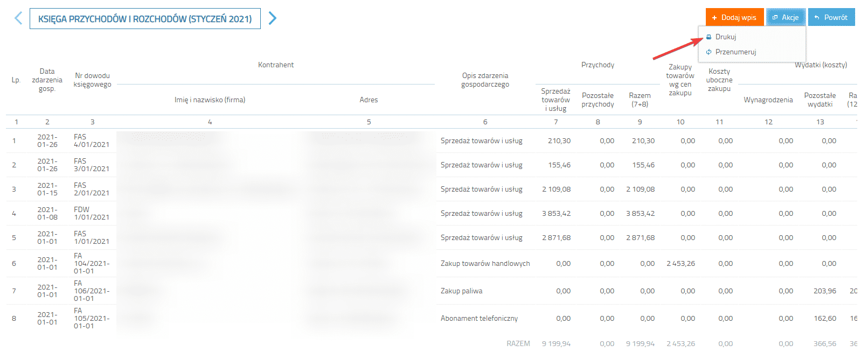This screenshot has height=352, width=868.
Task: Click the back arrow icon in Powrót
Action: click(817, 18)
